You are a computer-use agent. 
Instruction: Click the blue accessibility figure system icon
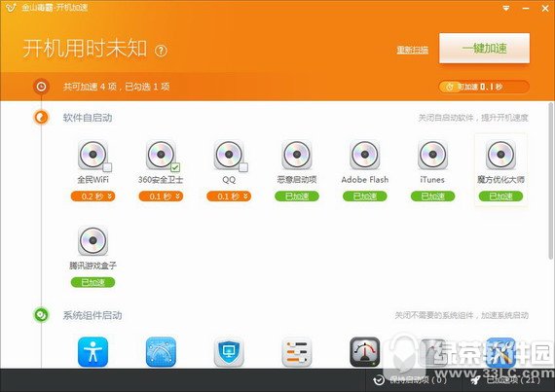pos(92,352)
